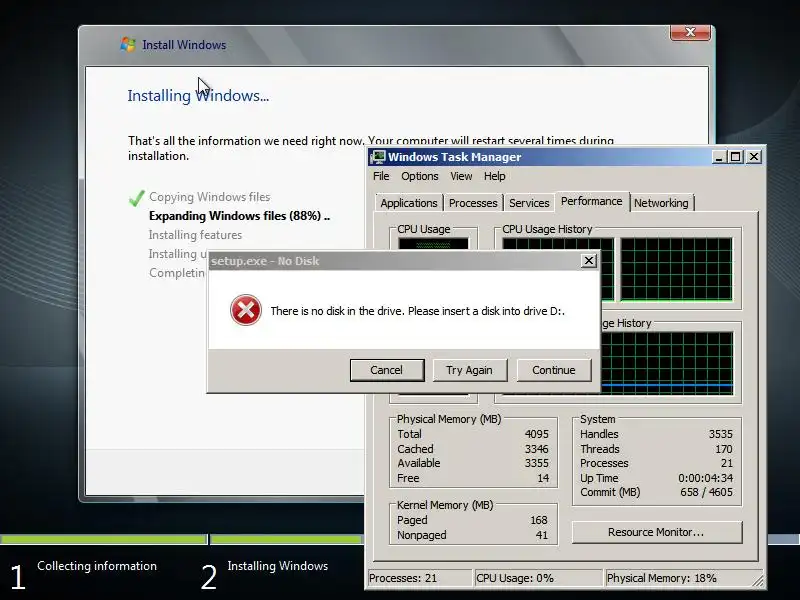Image resolution: width=800 pixels, height=600 pixels.
Task: Click the Threads value 170
Action: (x=724, y=449)
